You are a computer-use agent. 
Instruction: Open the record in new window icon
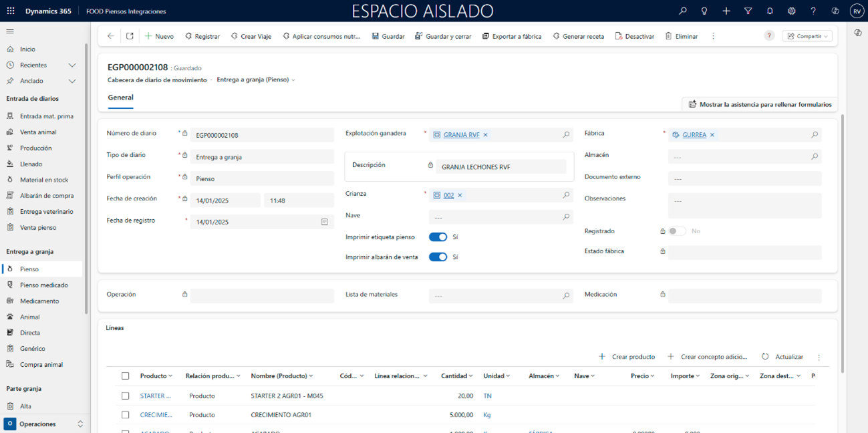[x=130, y=36]
